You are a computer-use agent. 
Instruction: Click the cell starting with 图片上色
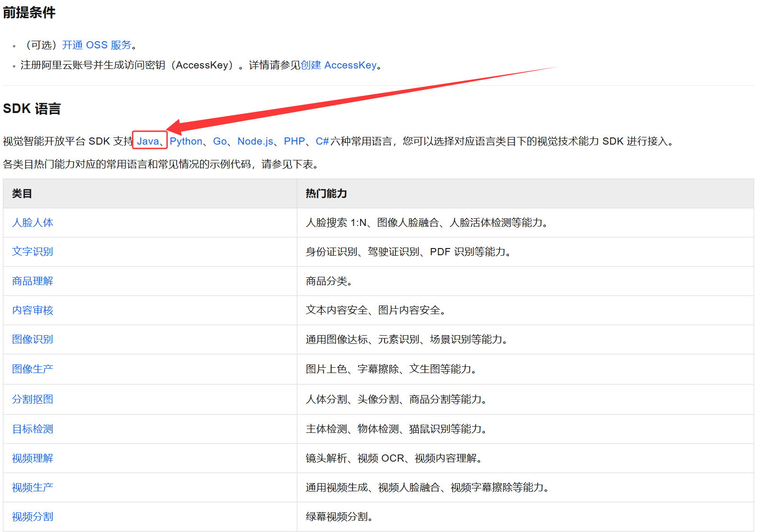pyautogui.click(x=525, y=369)
